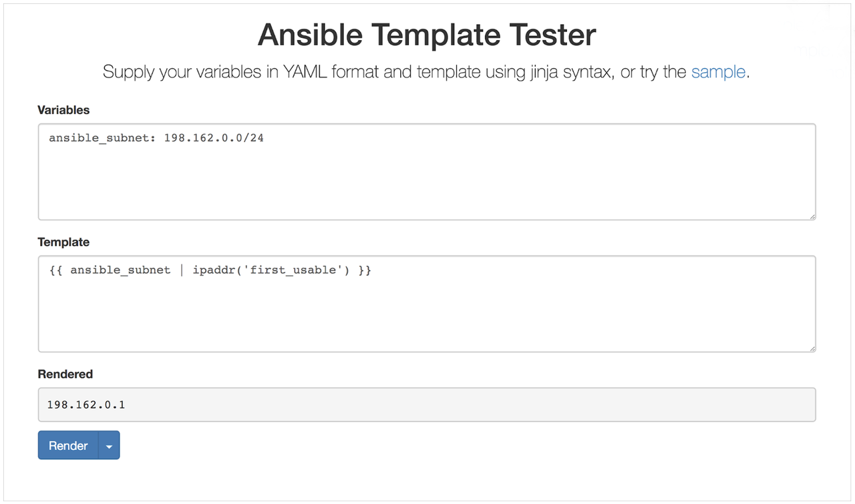Open the sample template link

coord(718,72)
